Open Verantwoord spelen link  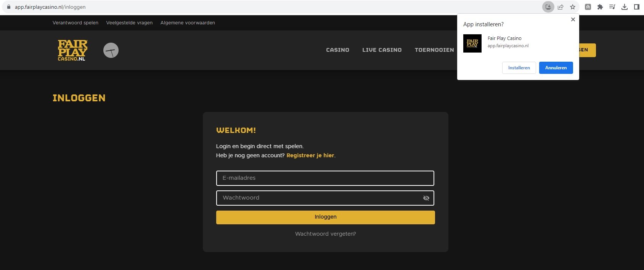[75, 23]
